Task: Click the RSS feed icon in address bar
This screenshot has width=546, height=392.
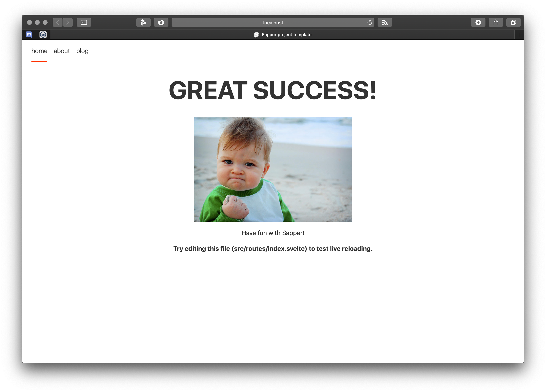Action: (x=384, y=22)
